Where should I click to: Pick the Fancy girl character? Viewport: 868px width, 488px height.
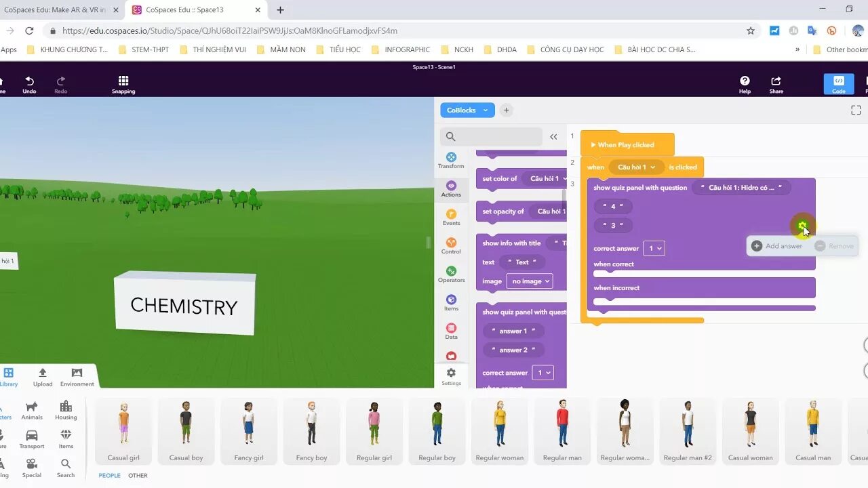coord(249,431)
